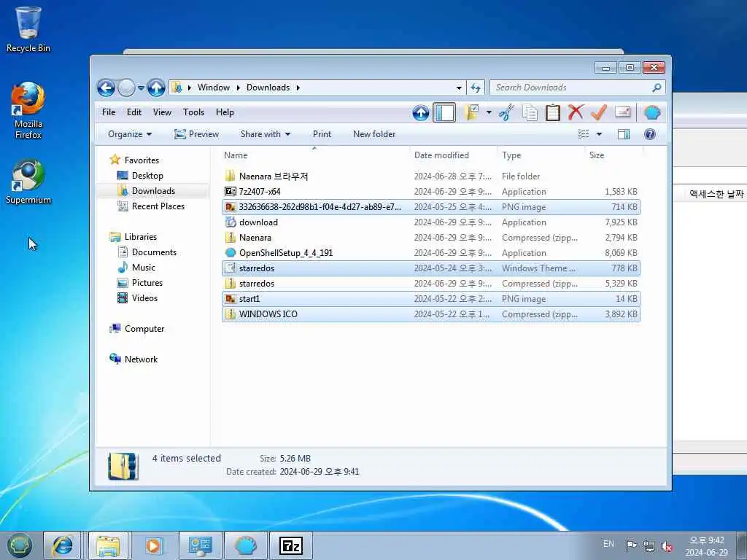Image resolution: width=747 pixels, height=560 pixels.
Task: Click the shell Start button on taskbar
Action: (x=20, y=545)
